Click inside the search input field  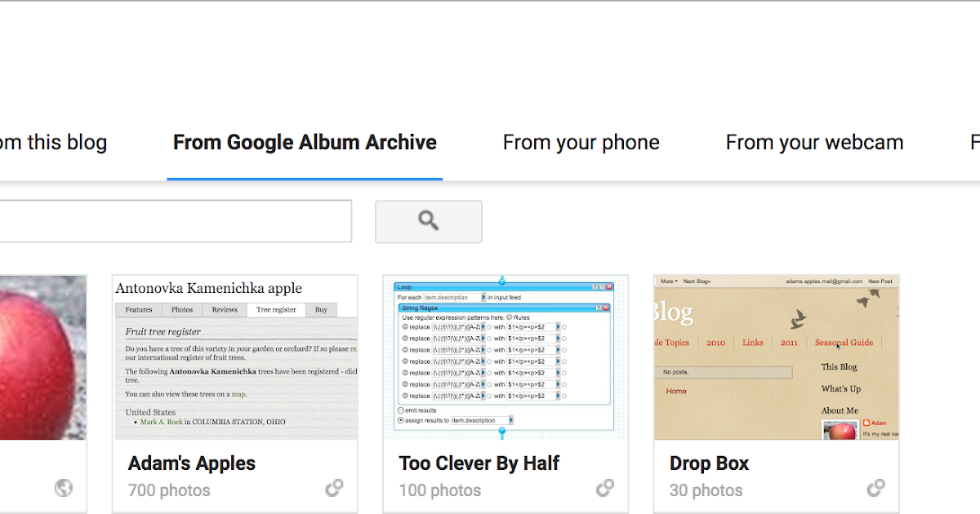[176, 221]
